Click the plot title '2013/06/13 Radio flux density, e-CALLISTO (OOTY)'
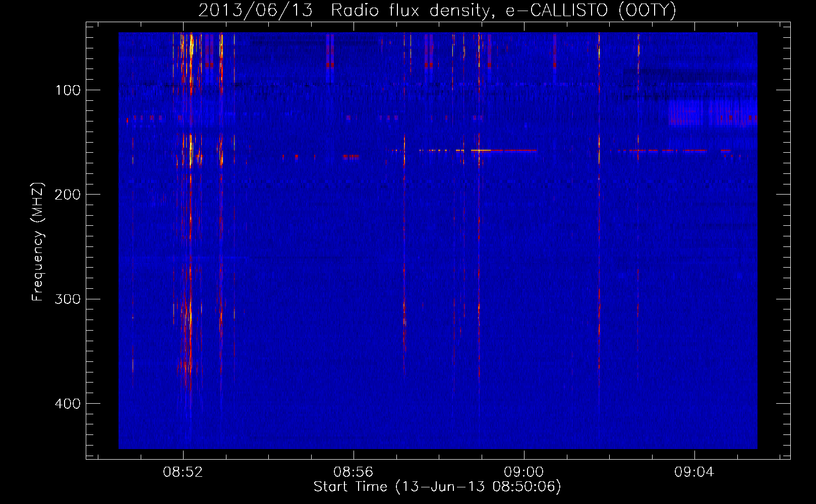Viewport: 816px width, 504px height. (x=437, y=10)
